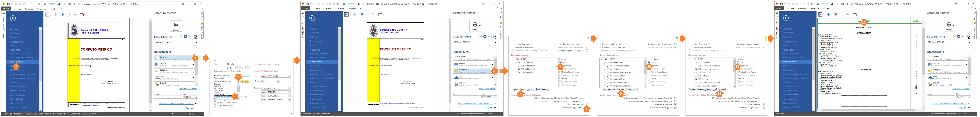The image size is (980, 117).
Task: Click the Capitoli settings row in rightmost window
Action: coord(948,64)
